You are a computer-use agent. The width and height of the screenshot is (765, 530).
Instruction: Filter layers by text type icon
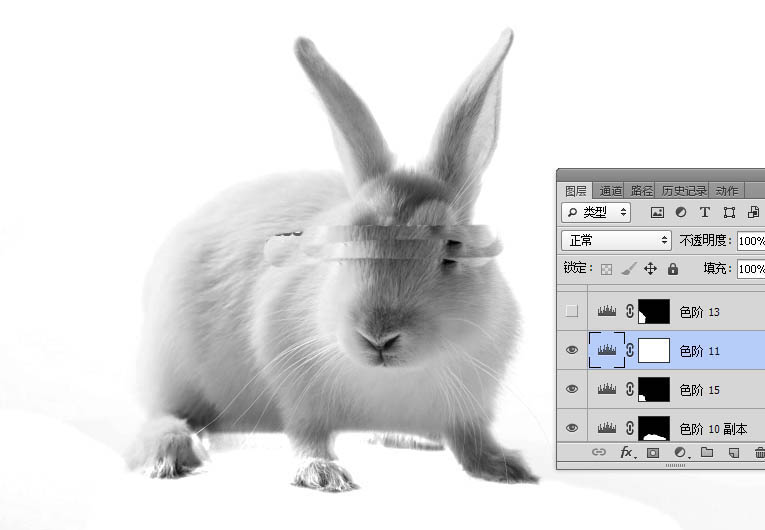pyautogui.click(x=705, y=212)
